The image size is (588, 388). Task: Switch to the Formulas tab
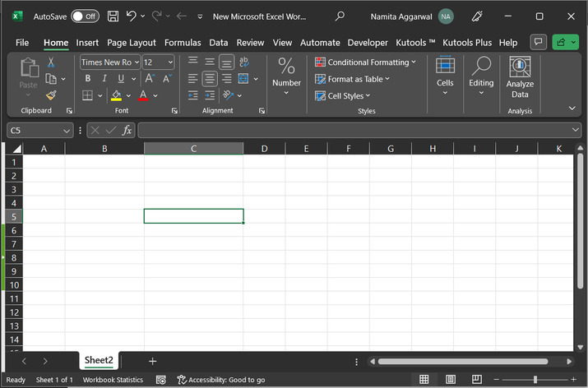[x=182, y=42]
